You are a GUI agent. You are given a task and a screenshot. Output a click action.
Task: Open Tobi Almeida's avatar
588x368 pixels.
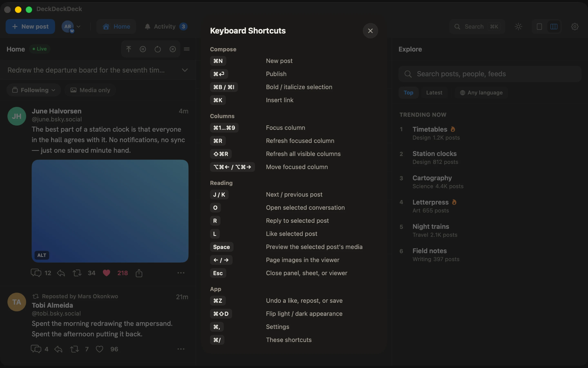(x=17, y=302)
